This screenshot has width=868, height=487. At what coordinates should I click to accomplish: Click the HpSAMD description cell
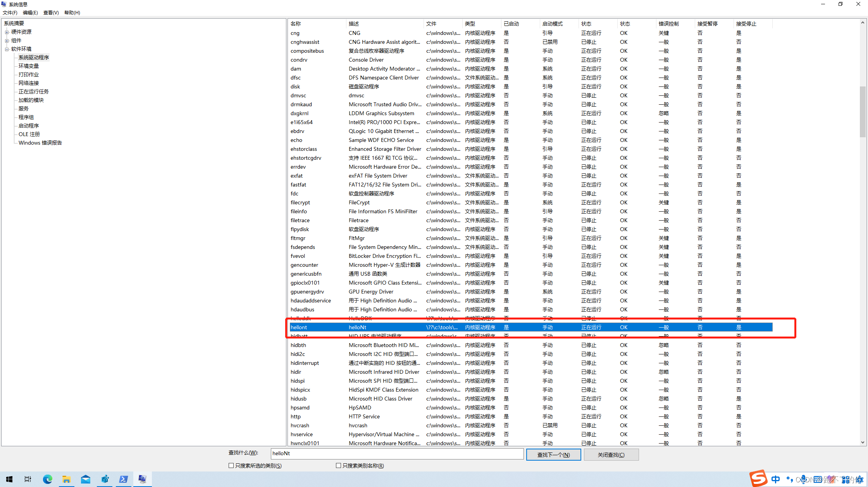pos(360,408)
